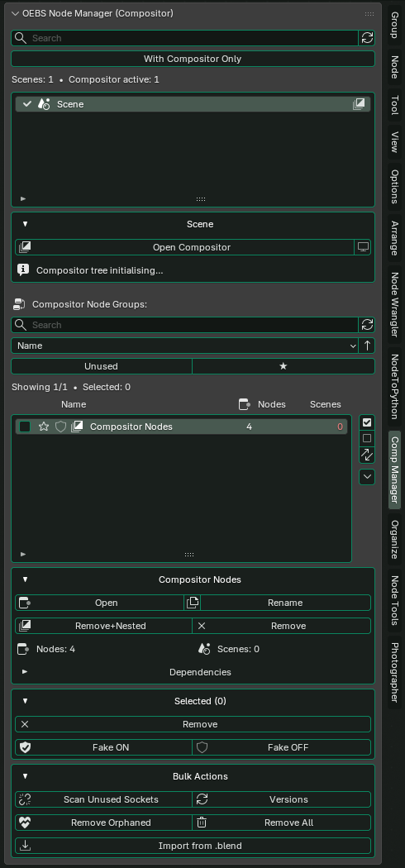Open the Node Wrangler sidebar tab
Image resolution: width=405 pixels, height=868 pixels.
point(394,304)
